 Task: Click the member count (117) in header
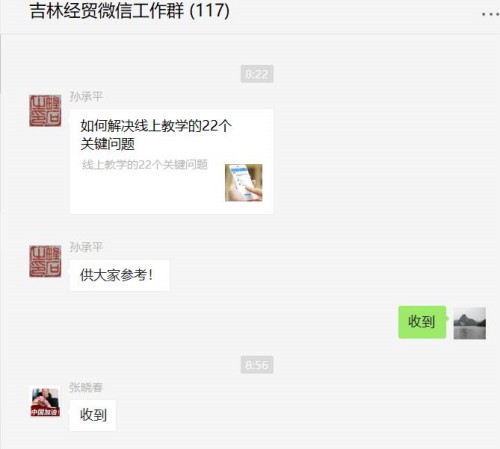[210, 11]
